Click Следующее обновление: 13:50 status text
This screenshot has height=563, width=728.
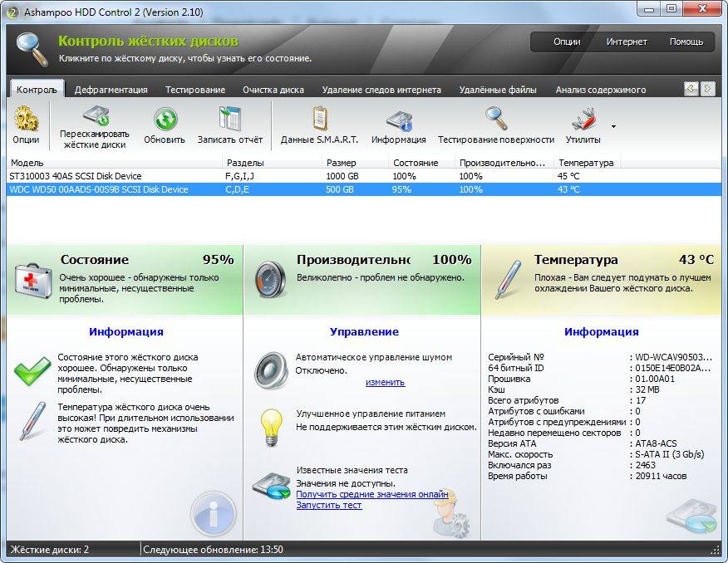coord(213,550)
